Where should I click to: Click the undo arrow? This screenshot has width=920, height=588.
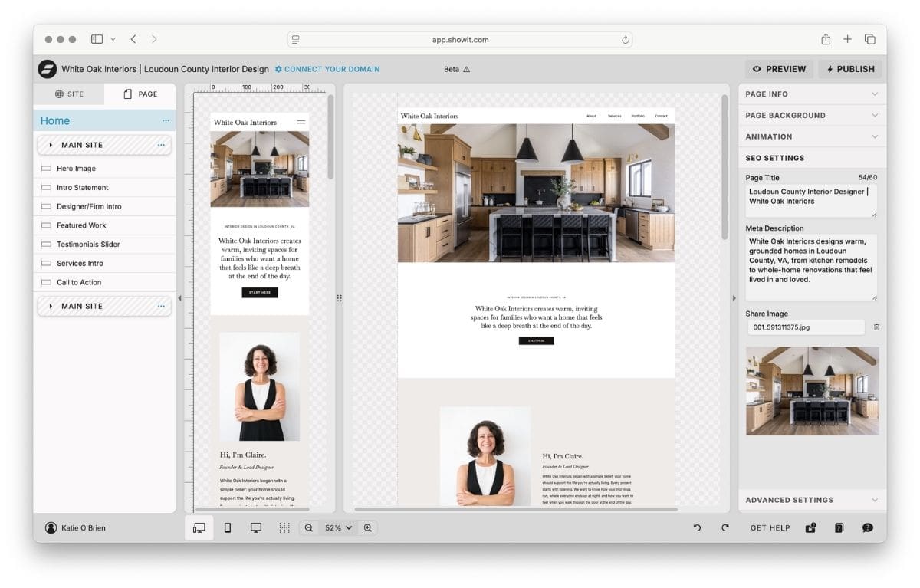[x=697, y=528]
